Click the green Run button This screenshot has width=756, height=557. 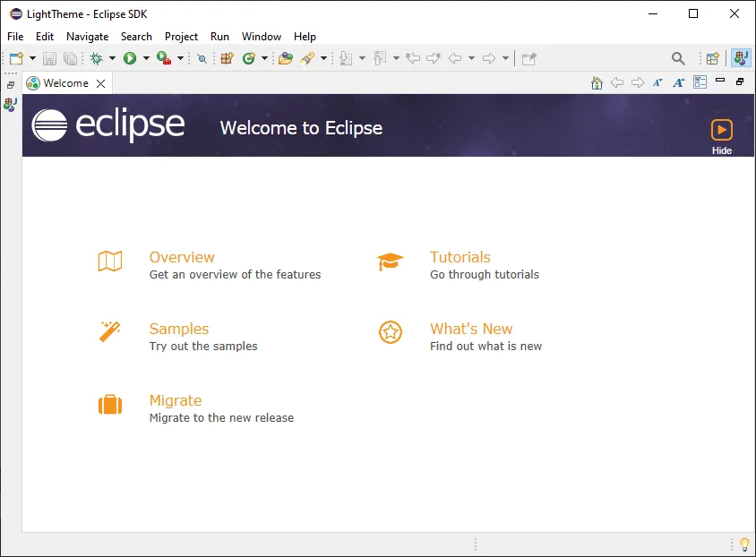tap(130, 58)
